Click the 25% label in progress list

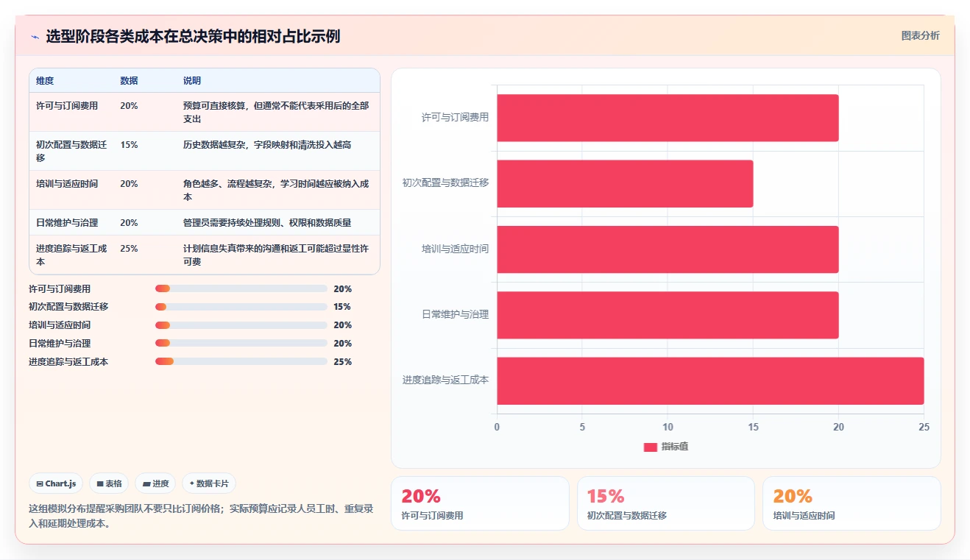click(342, 361)
